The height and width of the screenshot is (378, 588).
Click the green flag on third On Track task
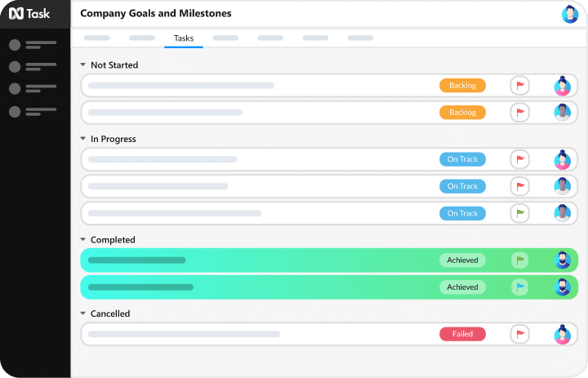520,213
